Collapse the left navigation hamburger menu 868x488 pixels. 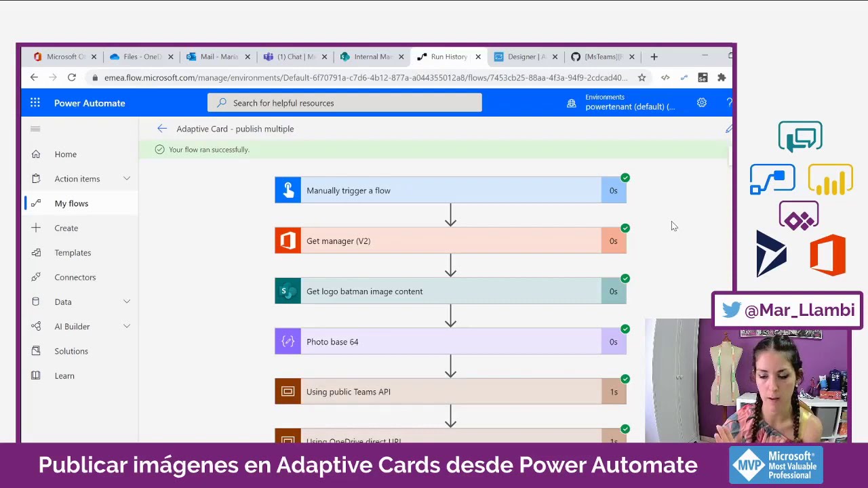[x=35, y=129]
